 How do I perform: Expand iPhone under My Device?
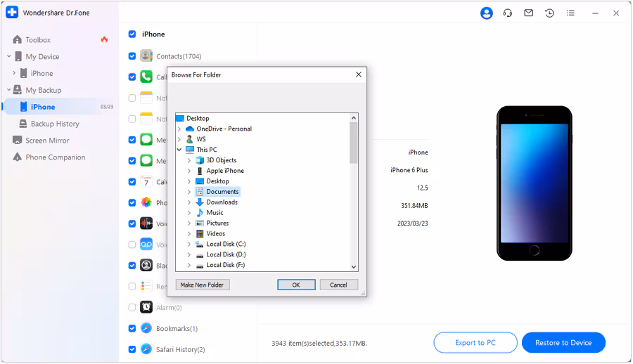[14, 73]
